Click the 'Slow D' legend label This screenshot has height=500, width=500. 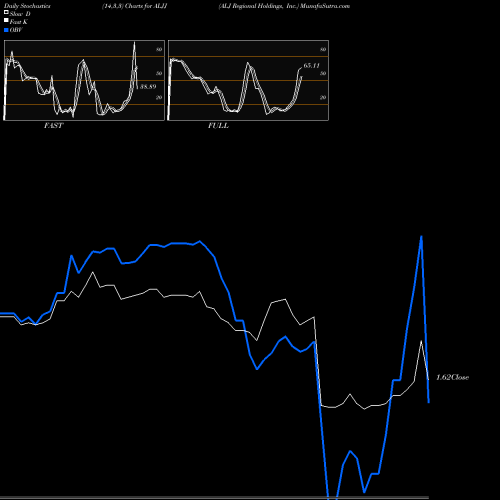[20, 14]
